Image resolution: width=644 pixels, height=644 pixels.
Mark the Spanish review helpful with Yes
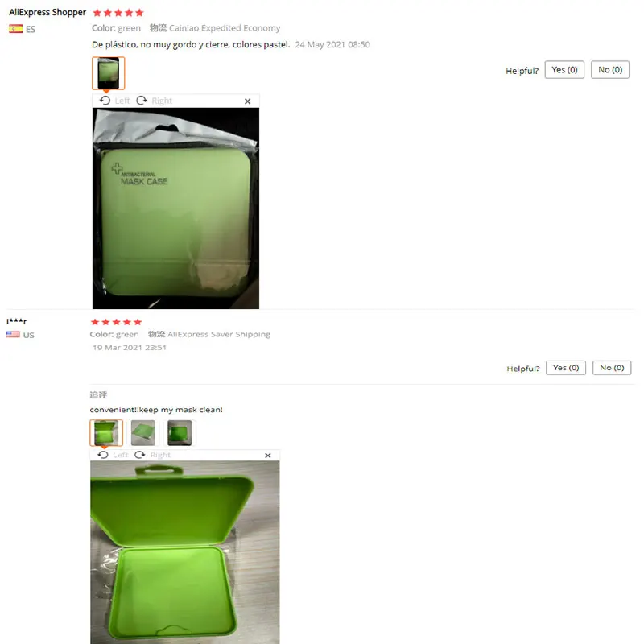point(564,70)
